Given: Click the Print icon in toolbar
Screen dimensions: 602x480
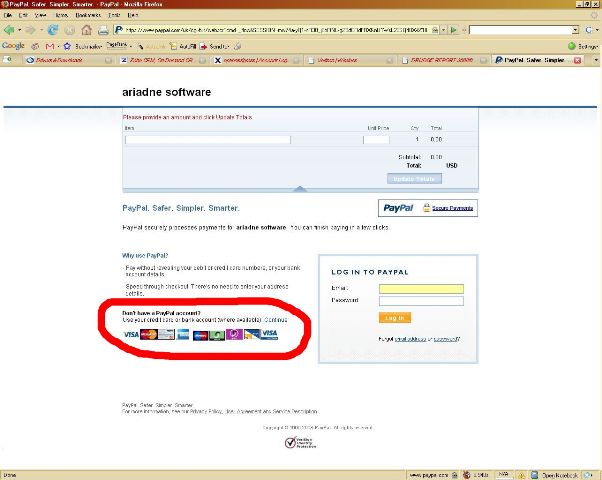Looking at the screenshot, I should tap(103, 30).
